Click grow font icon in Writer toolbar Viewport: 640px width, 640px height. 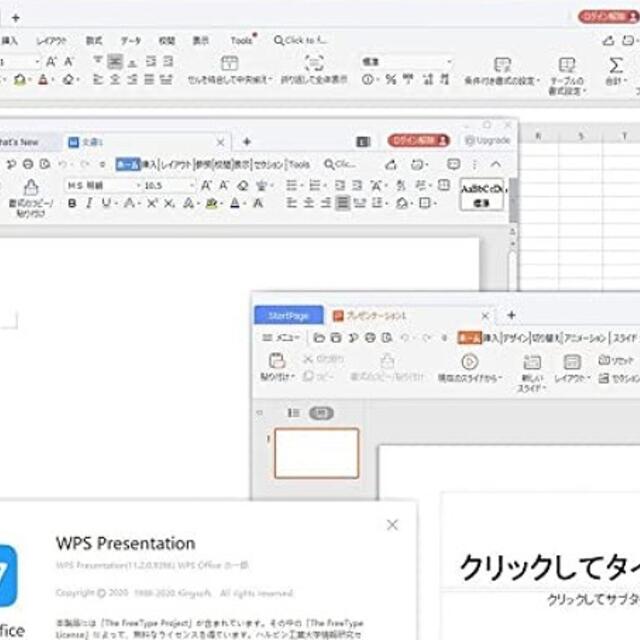click(x=207, y=186)
